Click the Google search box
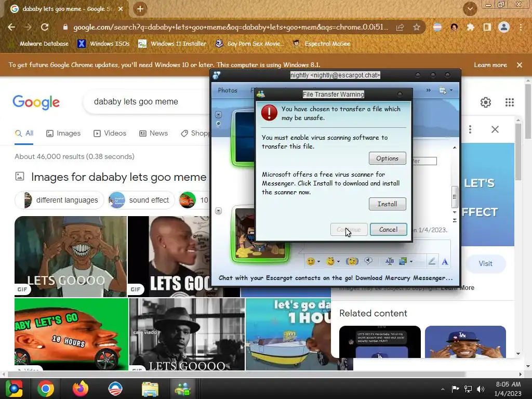The image size is (532, 399). point(148,101)
